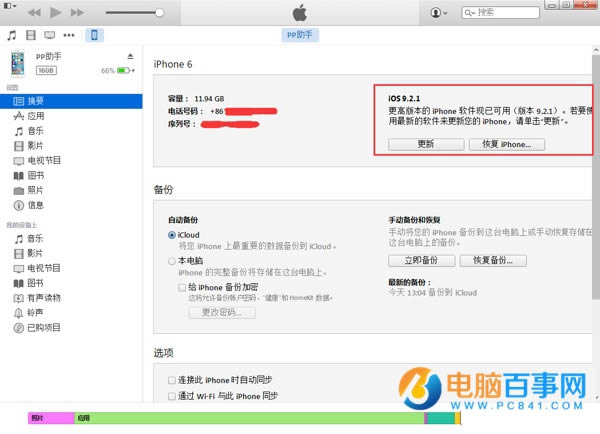Image resolution: width=600 pixels, height=434 pixels.
Task: Click the 今天 13:04 备份到 iCloud text
Action: click(x=432, y=293)
